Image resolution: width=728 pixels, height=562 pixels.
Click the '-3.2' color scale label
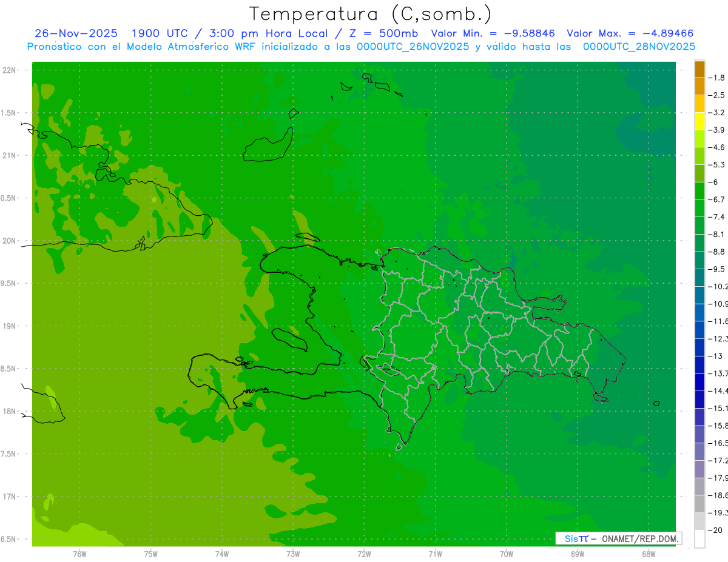tap(716, 113)
